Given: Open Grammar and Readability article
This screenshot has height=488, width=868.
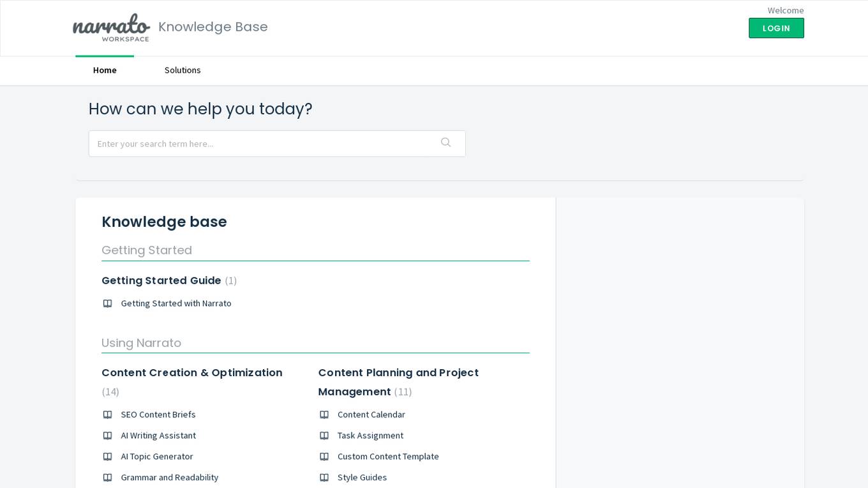Looking at the screenshot, I should pos(170,478).
